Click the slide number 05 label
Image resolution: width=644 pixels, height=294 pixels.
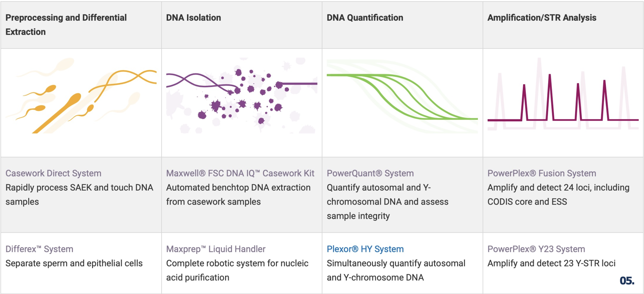tap(627, 281)
